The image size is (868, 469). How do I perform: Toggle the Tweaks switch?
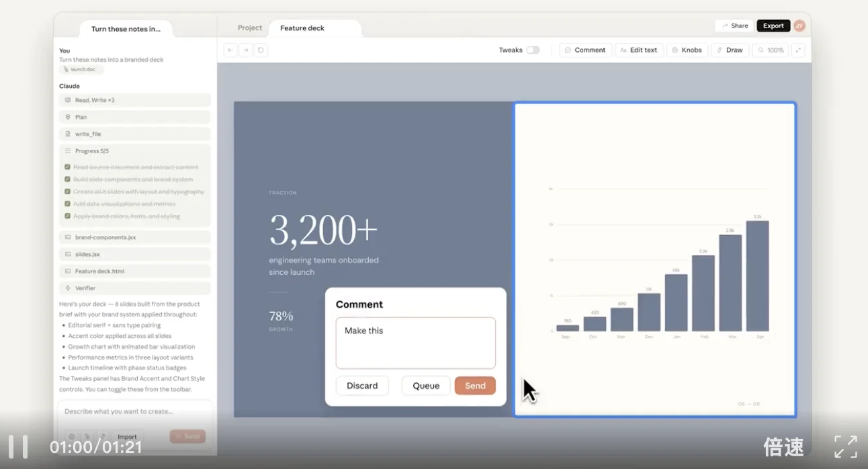click(x=533, y=50)
